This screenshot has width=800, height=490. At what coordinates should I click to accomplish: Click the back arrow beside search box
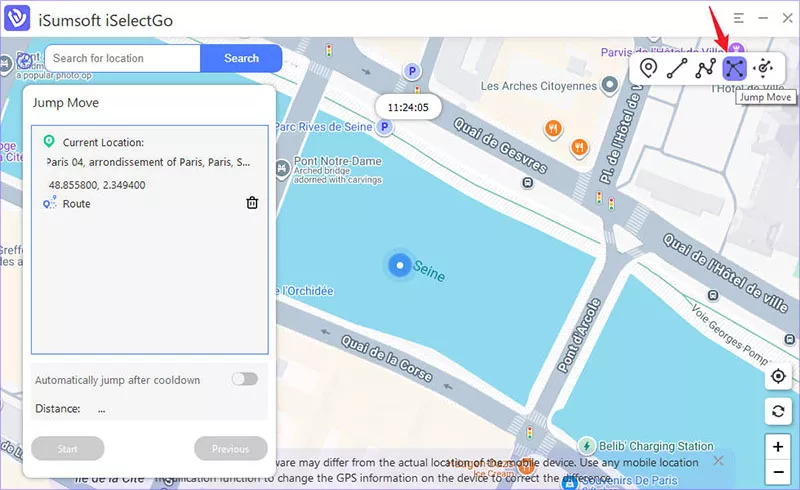pyautogui.click(x=23, y=63)
